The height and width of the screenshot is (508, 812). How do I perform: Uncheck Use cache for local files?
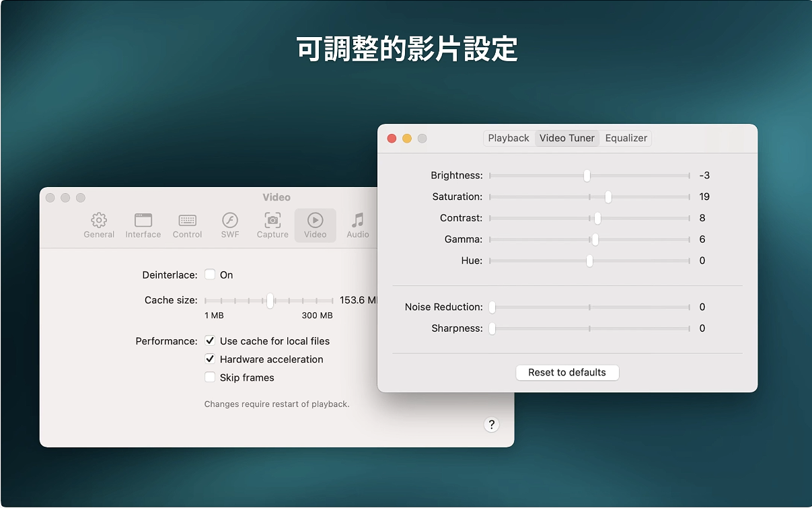pyautogui.click(x=210, y=341)
